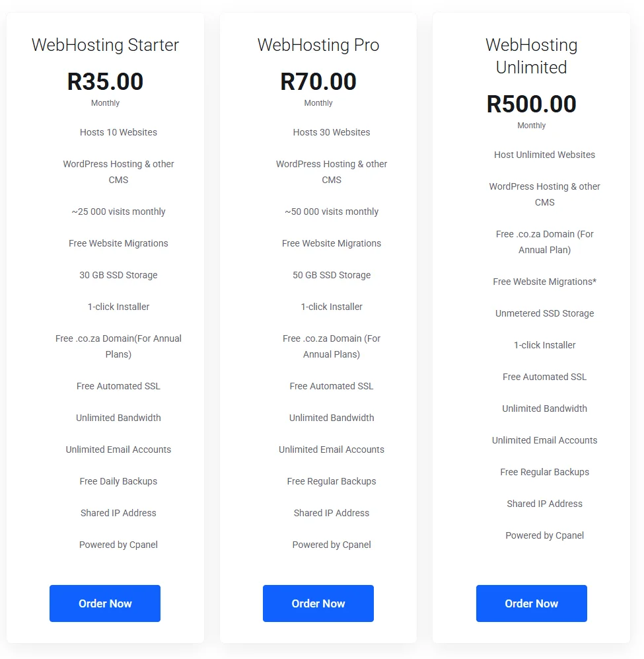This screenshot has height=659, width=644.
Task: Click the Unmetered SSD Storage feature
Action: (544, 313)
